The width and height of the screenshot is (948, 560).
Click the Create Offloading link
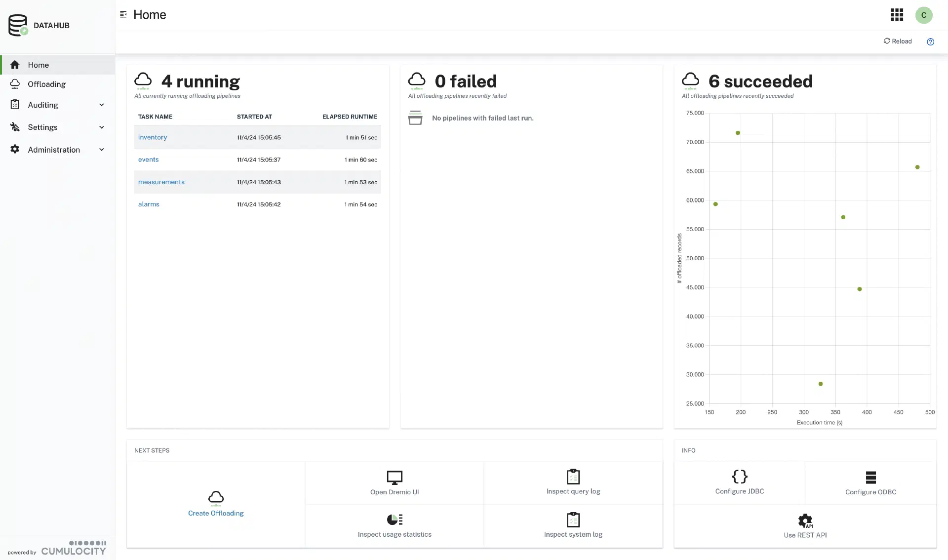[216, 513]
